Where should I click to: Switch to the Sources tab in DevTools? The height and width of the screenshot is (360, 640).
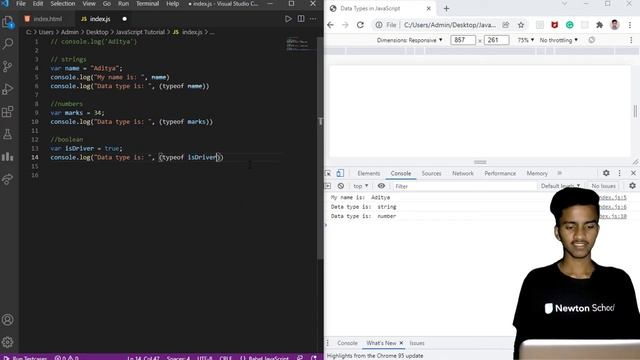(x=431, y=173)
